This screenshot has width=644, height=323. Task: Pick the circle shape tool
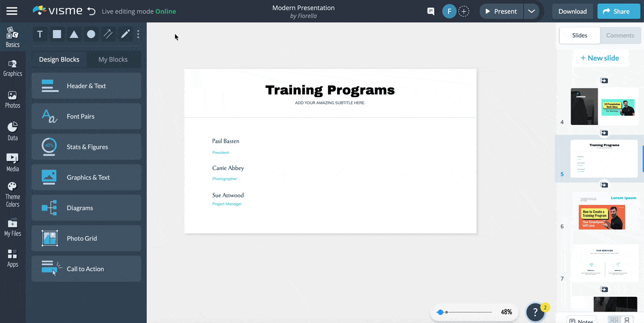(x=91, y=34)
